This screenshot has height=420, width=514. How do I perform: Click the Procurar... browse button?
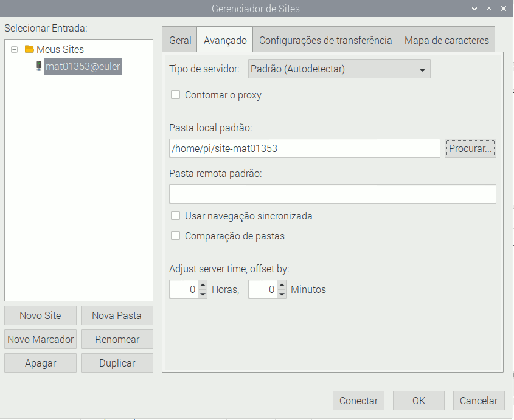tap(470, 148)
